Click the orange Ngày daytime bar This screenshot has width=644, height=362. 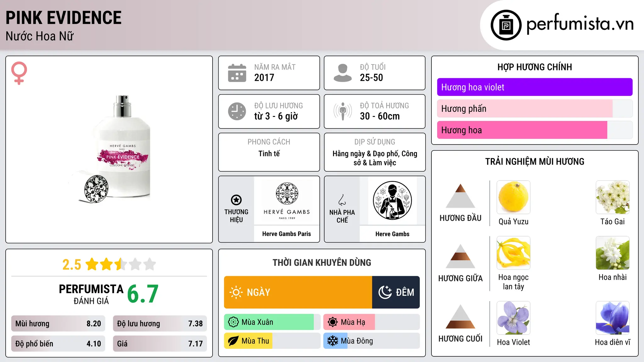tap(298, 292)
